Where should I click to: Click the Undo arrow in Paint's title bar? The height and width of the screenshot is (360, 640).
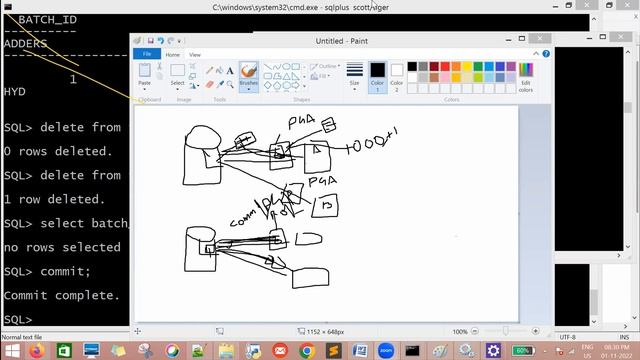coord(160,41)
